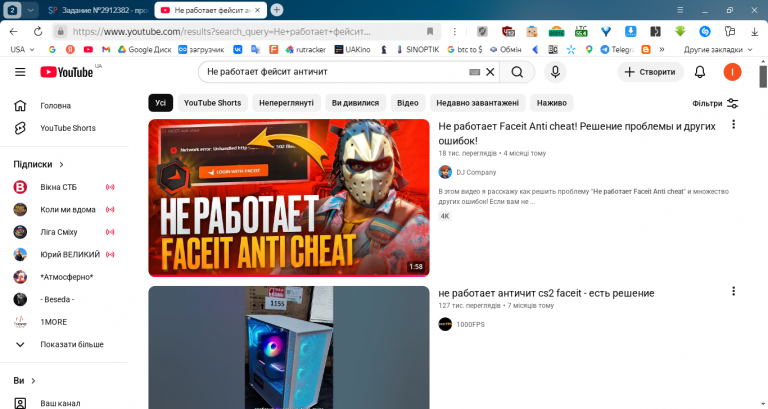
Task: Open the Gmail bookmark icon
Action: (106, 49)
